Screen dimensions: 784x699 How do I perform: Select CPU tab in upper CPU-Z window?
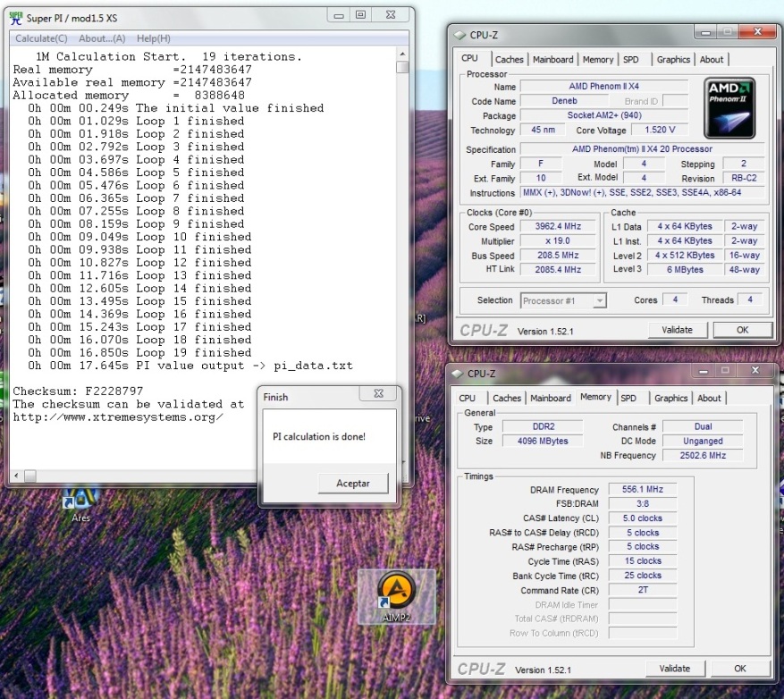coord(469,58)
